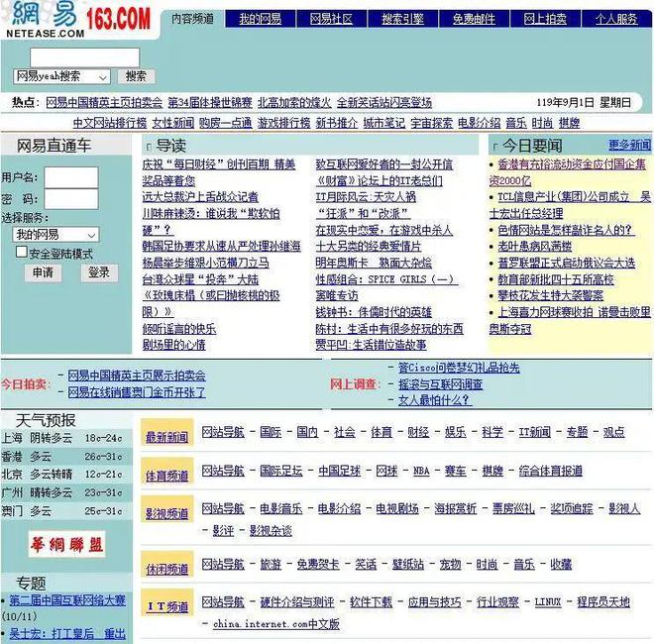Open the 老叶患病风满楼 news item
This screenshot has height=644, width=654.
535,246
